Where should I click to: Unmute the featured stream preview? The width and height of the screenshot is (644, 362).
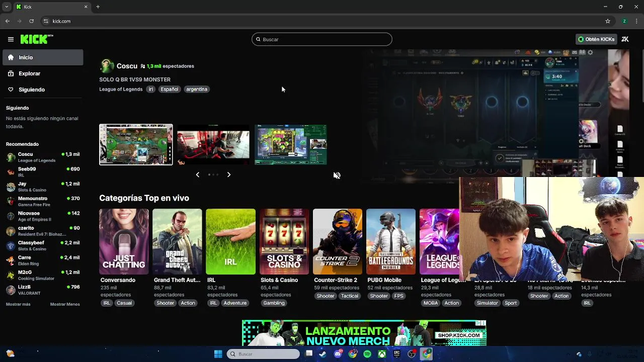tap(337, 175)
